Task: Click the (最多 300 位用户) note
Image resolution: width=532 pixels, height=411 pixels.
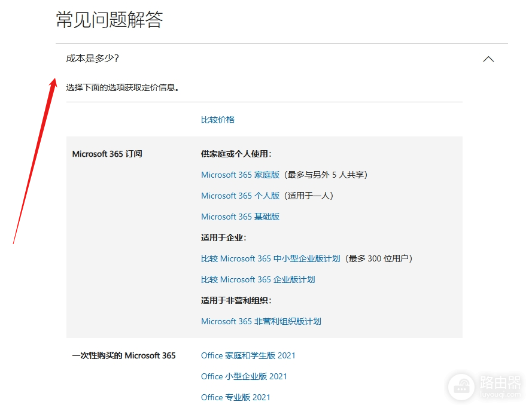Action: point(379,258)
